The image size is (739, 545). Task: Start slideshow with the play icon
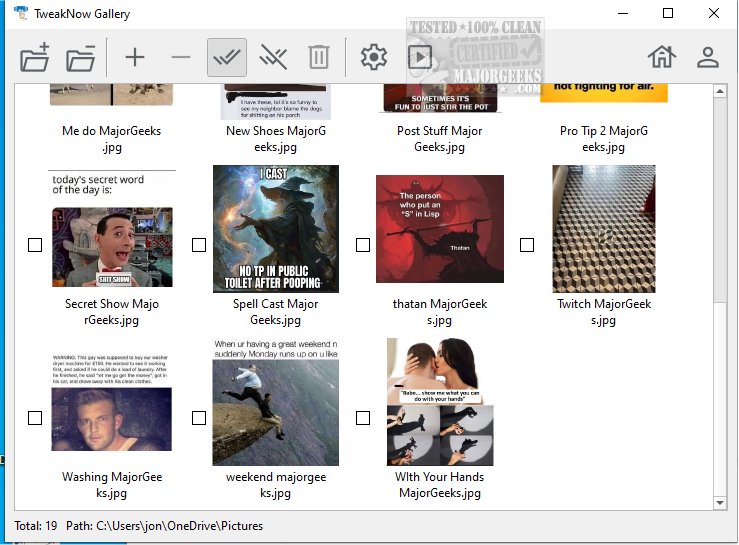(x=419, y=58)
